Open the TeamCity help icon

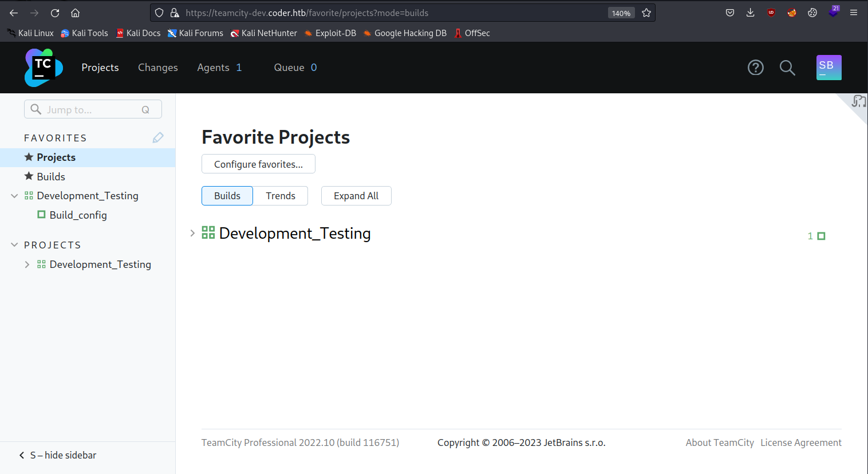[x=755, y=67]
